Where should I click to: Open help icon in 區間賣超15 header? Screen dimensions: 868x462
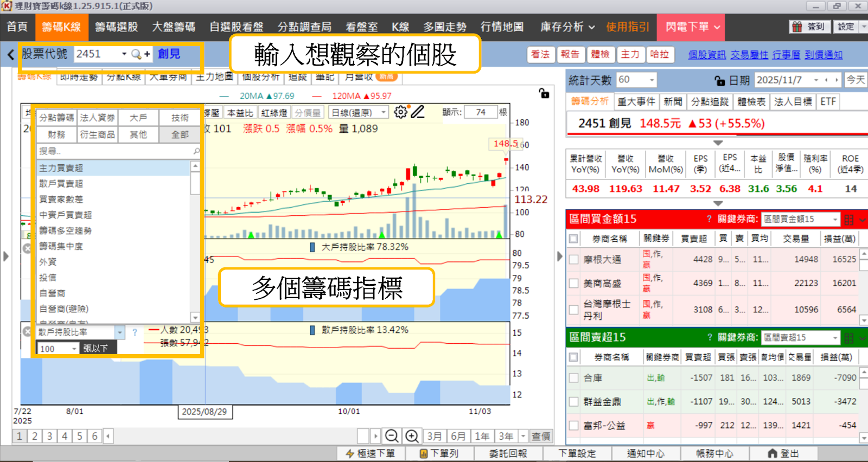[x=709, y=337]
